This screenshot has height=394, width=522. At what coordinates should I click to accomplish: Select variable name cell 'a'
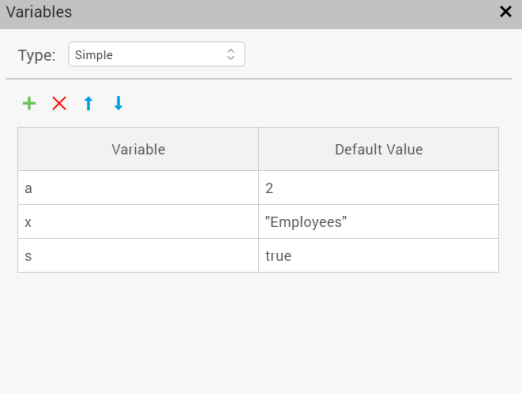[x=138, y=188]
